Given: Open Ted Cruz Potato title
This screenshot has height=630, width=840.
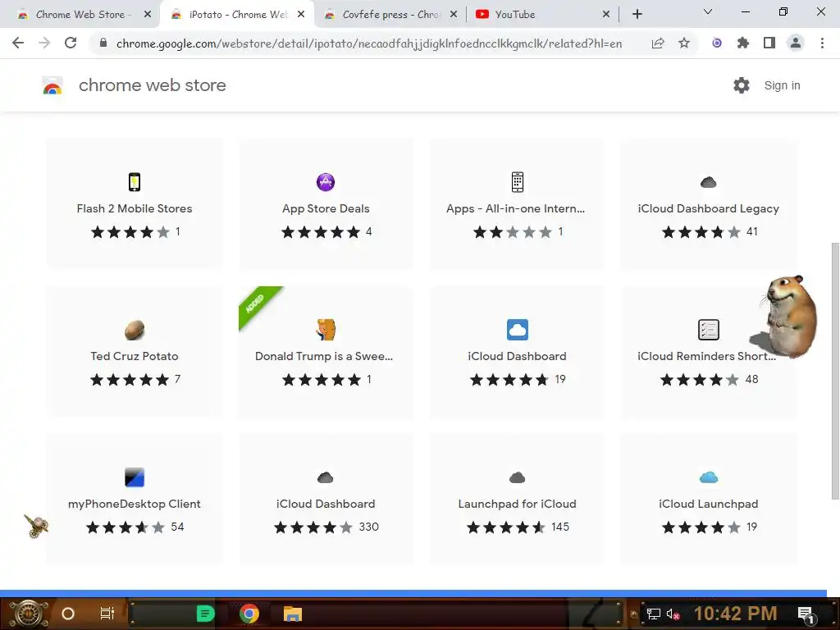Looking at the screenshot, I should 135,356.
